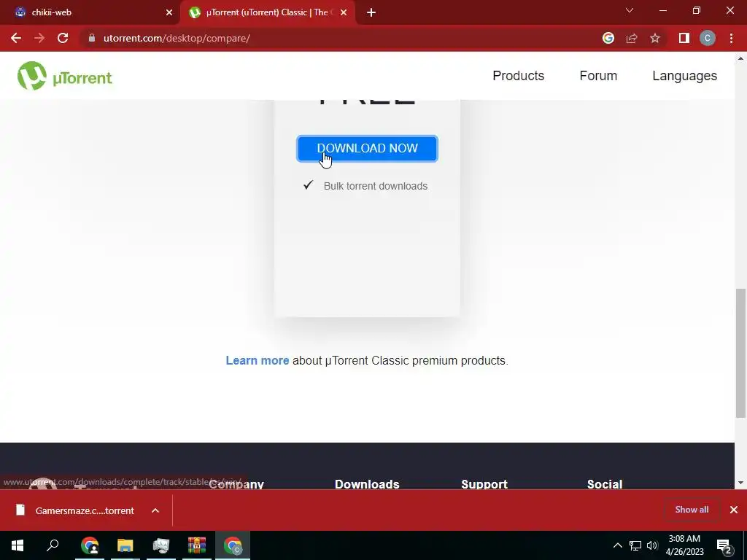The image size is (747, 560).
Task: Go forward to the next page
Action: (39, 38)
